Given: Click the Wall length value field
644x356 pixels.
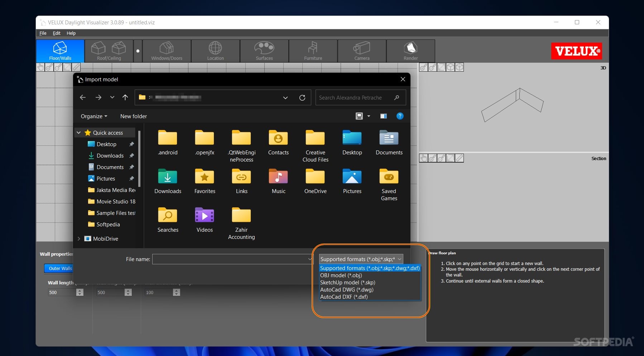Looking at the screenshot, I should 62,293.
